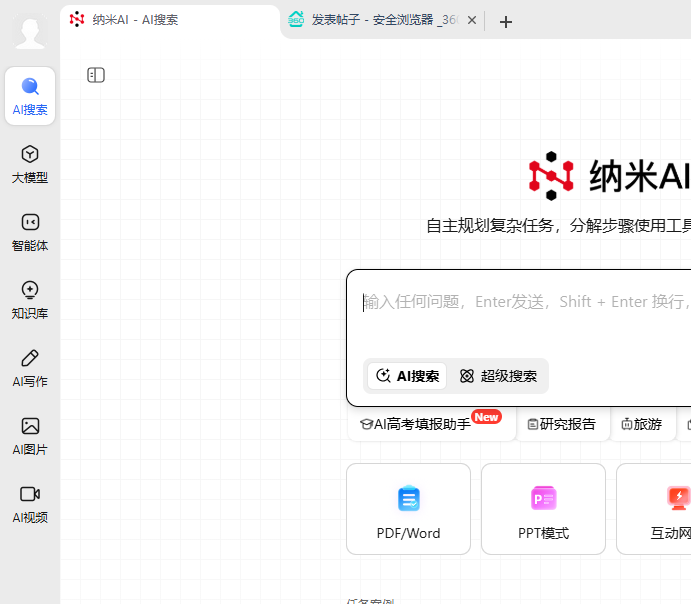The image size is (691, 604).
Task: Focus the question input field
Action: pyautogui.click(x=527, y=302)
